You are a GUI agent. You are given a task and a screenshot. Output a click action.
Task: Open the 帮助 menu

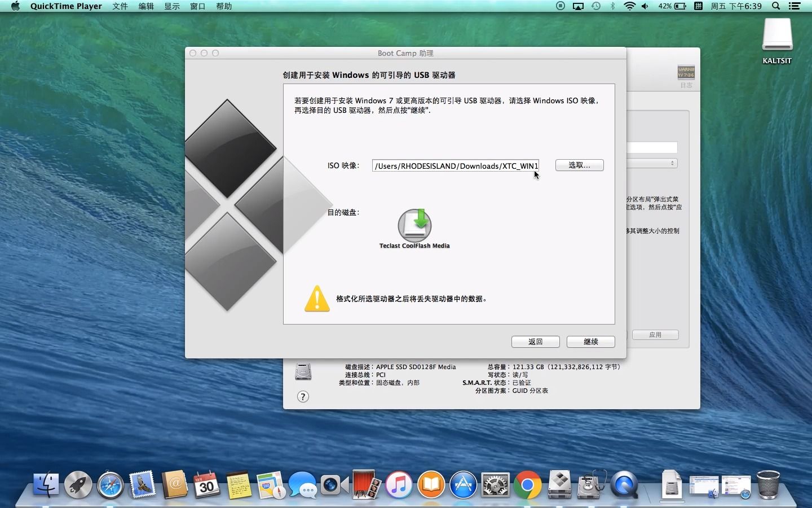224,6
